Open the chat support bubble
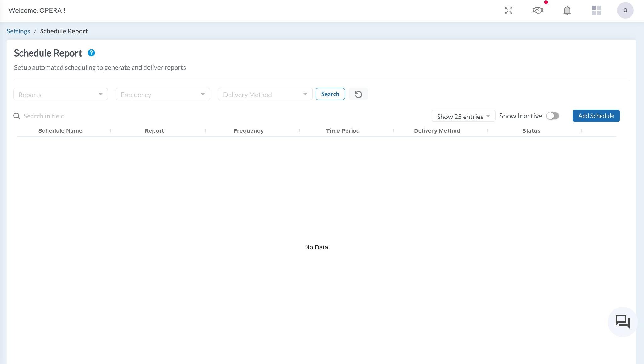This screenshot has height=364, width=644. [x=623, y=322]
